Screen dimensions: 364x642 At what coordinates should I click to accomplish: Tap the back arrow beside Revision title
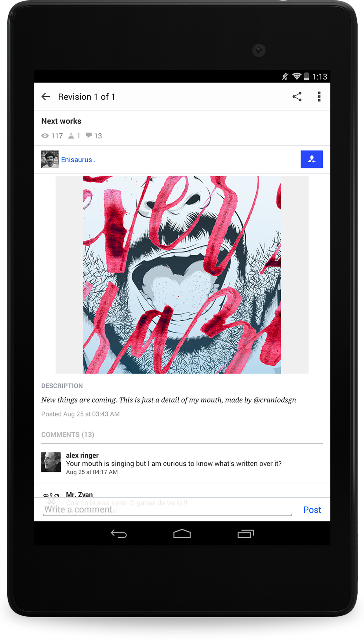tap(46, 97)
